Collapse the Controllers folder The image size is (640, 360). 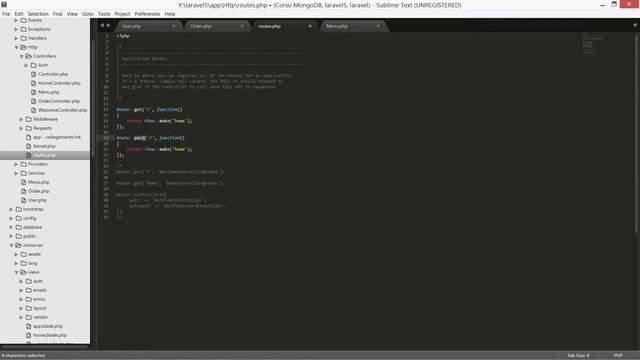coord(21,56)
